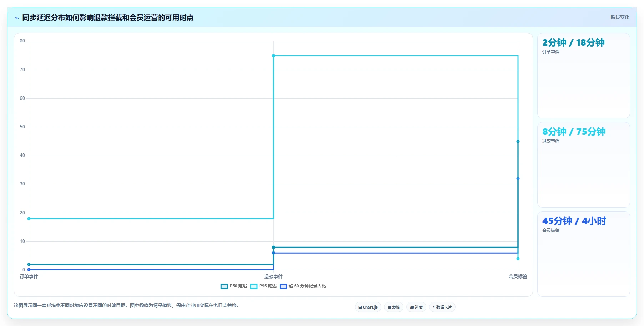Click the footer note starting 该图展示同一套系统
This screenshot has width=644, height=326.
pos(127,305)
